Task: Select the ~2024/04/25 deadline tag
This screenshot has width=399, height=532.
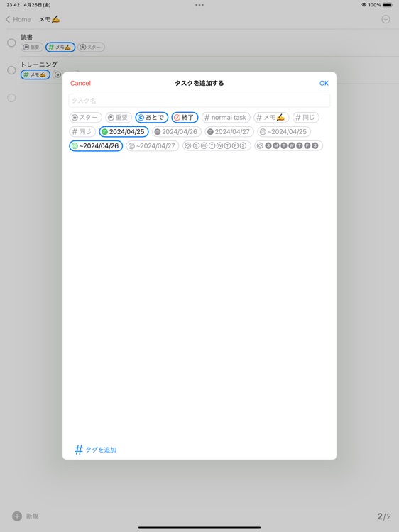Action: pyautogui.click(x=284, y=132)
